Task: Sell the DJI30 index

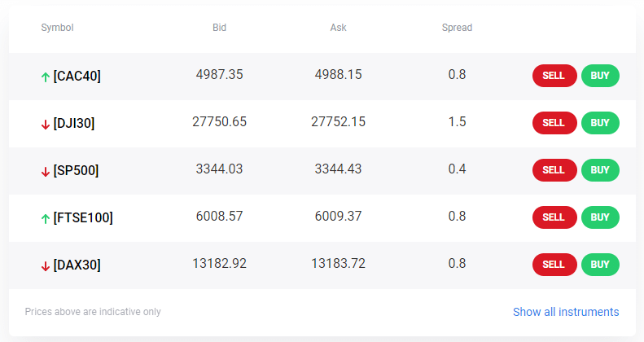Action: pyautogui.click(x=554, y=123)
